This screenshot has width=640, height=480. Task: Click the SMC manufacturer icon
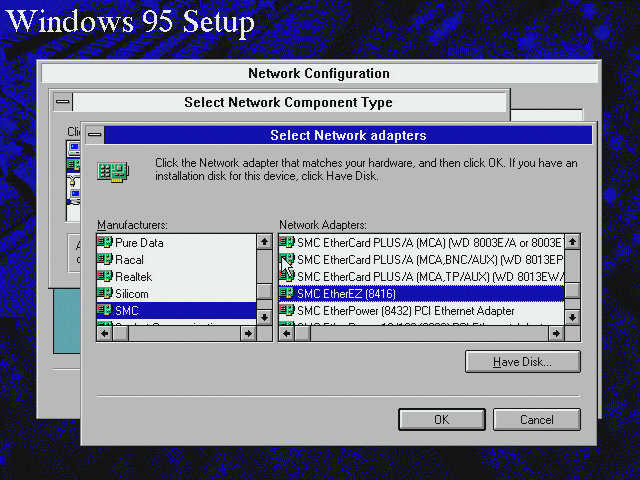click(x=104, y=310)
